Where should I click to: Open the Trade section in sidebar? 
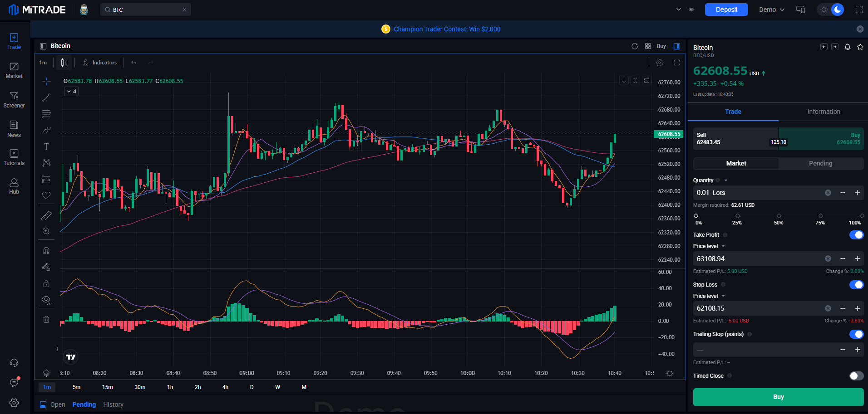(14, 41)
